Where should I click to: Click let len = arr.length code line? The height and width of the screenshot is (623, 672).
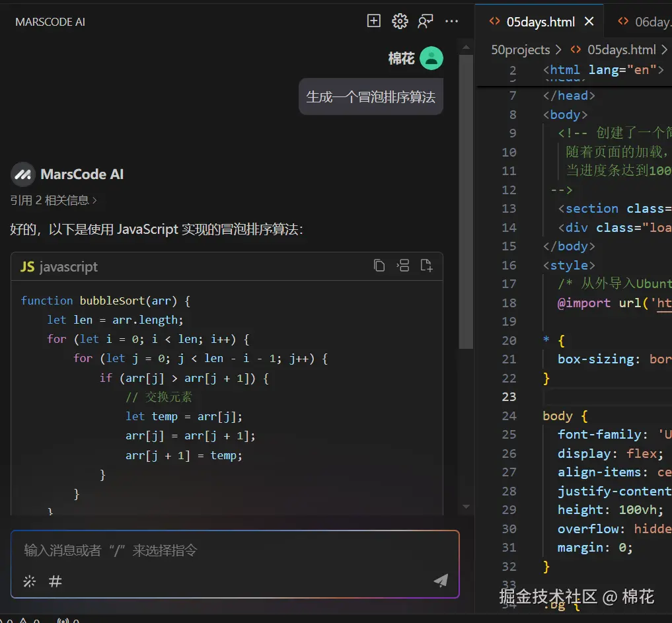point(115,320)
